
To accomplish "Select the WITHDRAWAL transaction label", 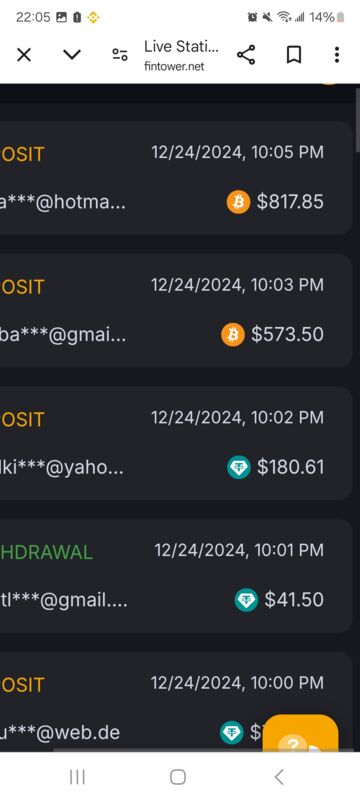I will click(x=46, y=552).
